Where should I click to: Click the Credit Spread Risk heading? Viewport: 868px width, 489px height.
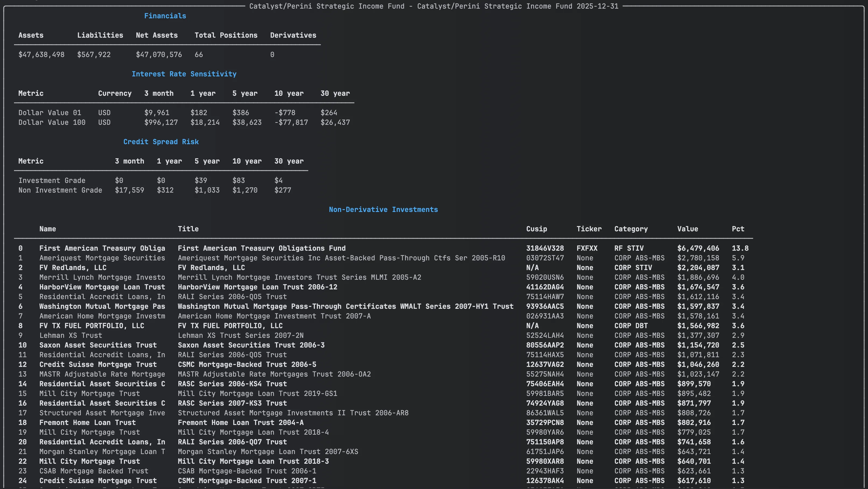tap(161, 142)
